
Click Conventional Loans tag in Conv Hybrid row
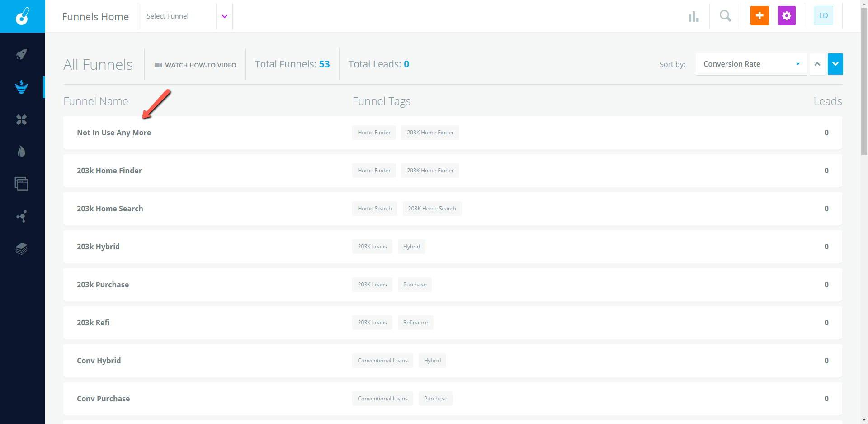382,361
